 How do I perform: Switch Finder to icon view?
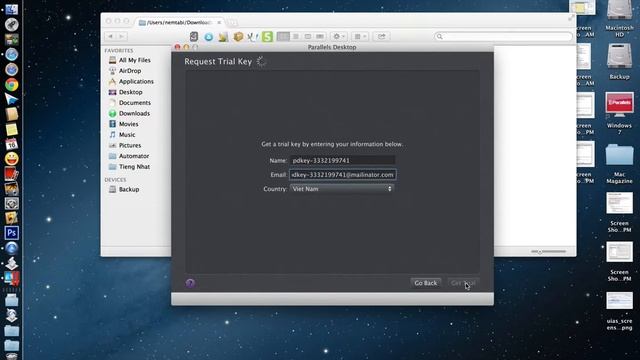[283, 36]
